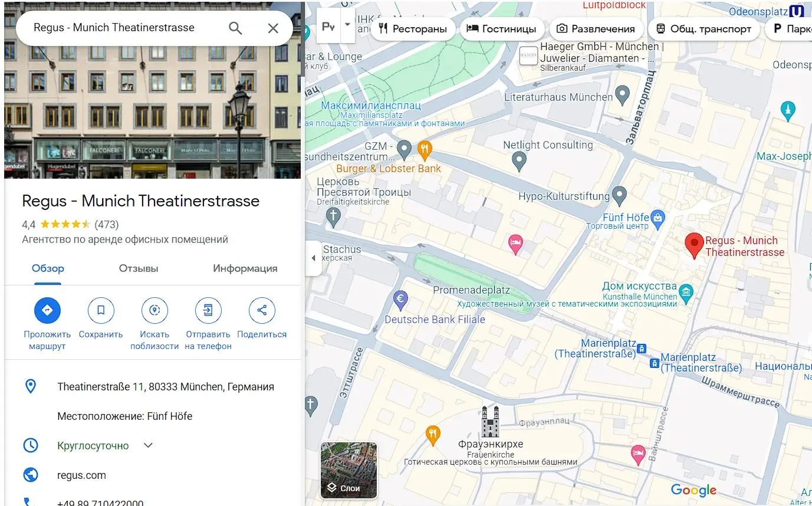Viewport: 812px width, 506px height.
Task: Filter map by Рестораны
Action: click(413, 29)
